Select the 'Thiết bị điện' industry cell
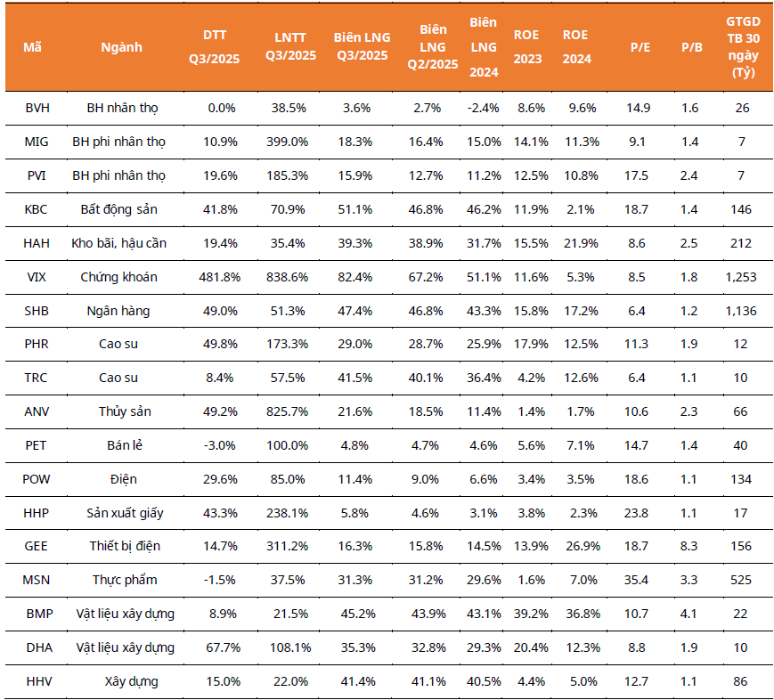The height and width of the screenshot is (700, 774). [x=118, y=546]
